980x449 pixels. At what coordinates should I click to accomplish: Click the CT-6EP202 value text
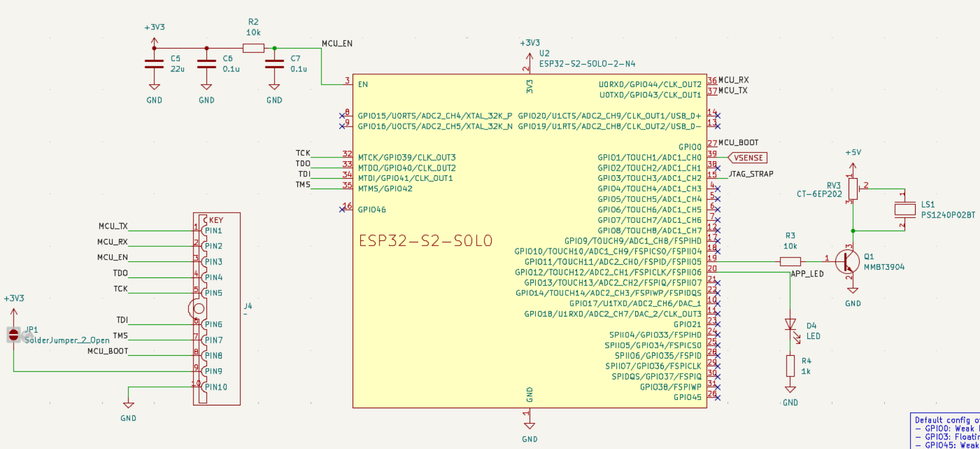pyautogui.click(x=819, y=194)
